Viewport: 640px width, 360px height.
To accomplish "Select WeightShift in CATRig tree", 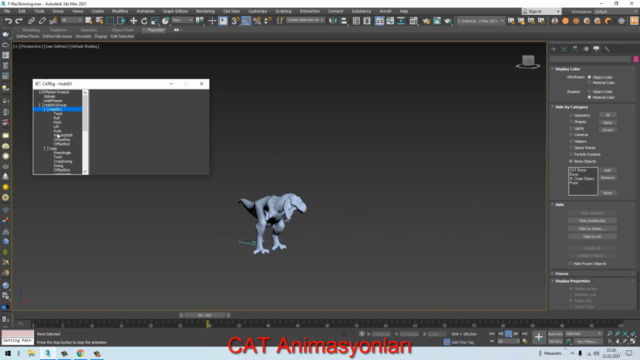I will click(x=63, y=135).
